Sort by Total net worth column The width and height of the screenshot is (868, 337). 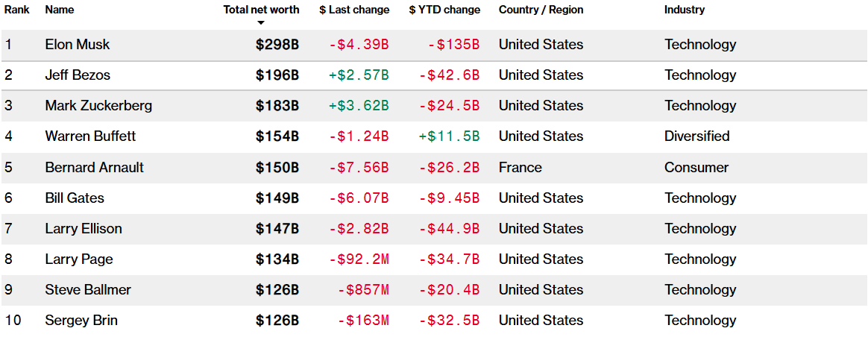[261, 10]
